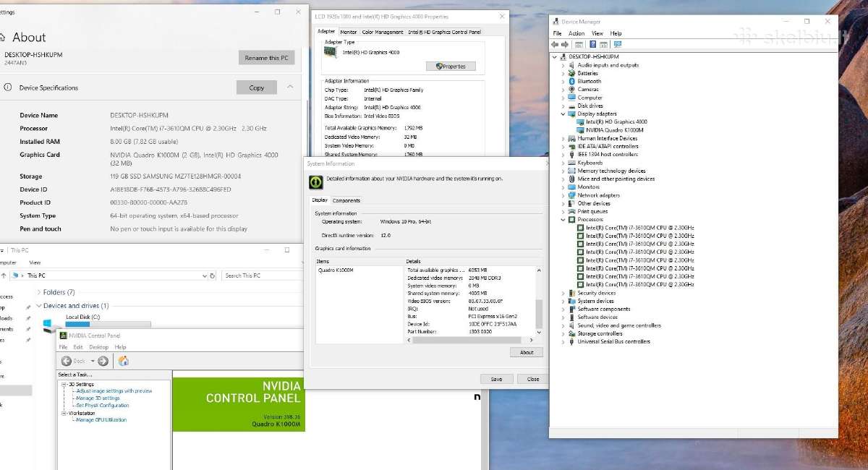This screenshot has height=470, width=868.
Task: Click the Keyboards icon in Device Manager
Action: [x=571, y=163]
